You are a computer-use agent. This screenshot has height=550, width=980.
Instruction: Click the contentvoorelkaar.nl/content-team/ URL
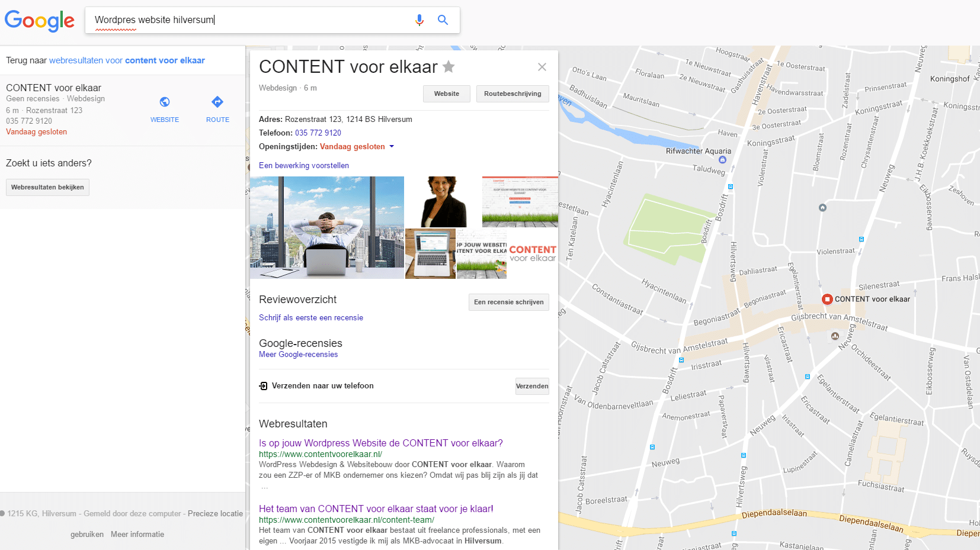click(347, 520)
